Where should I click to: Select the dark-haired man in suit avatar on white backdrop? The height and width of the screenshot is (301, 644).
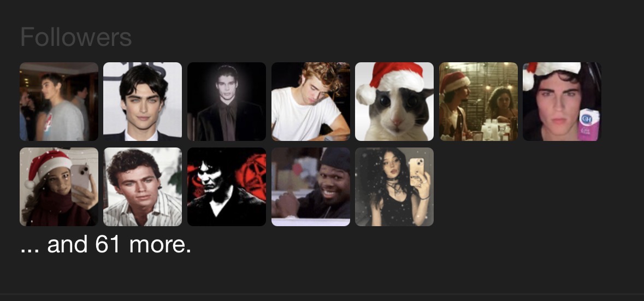(x=143, y=102)
